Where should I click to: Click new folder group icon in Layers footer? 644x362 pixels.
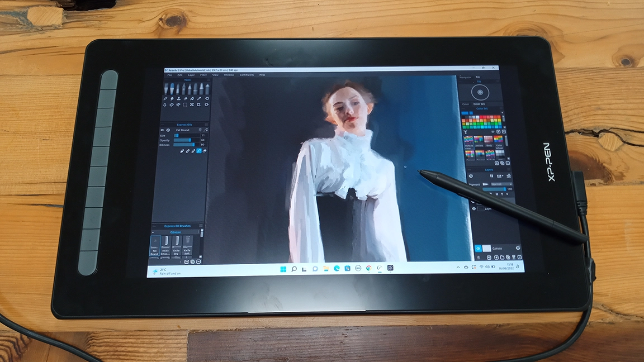(503, 258)
